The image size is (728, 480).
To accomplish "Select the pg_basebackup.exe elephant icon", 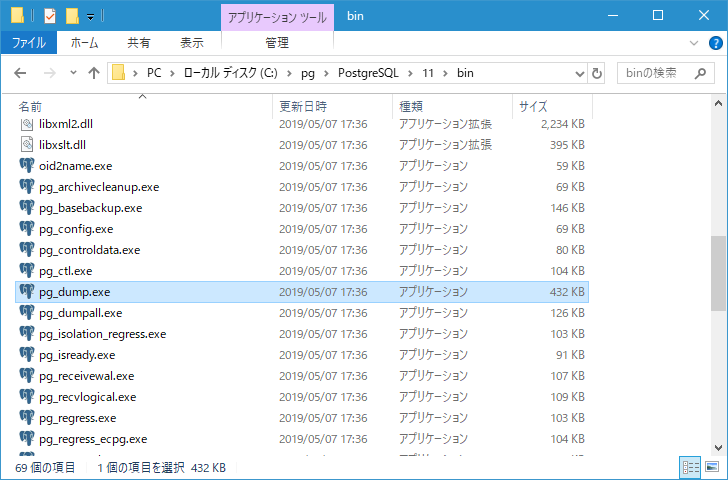I will point(27,208).
